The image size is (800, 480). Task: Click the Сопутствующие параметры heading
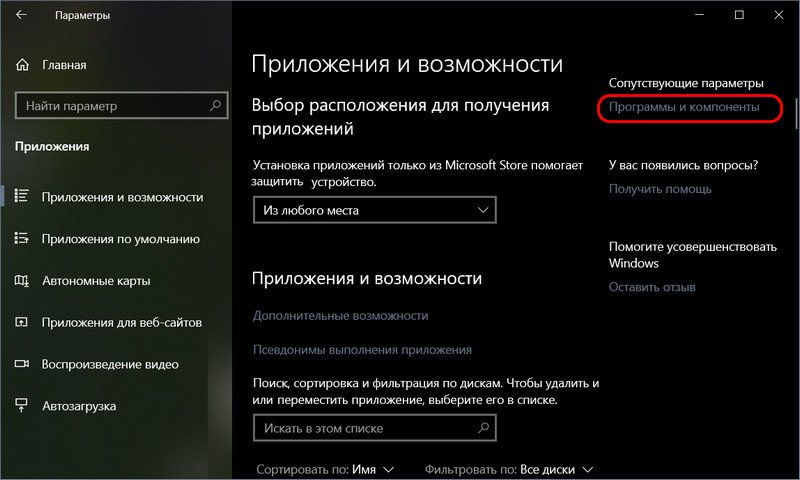686,83
